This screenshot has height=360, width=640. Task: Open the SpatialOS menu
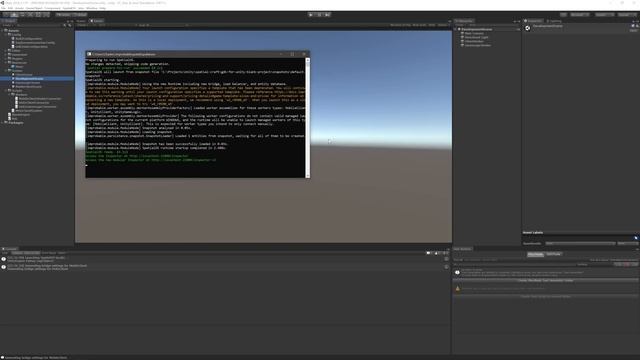point(69,8)
